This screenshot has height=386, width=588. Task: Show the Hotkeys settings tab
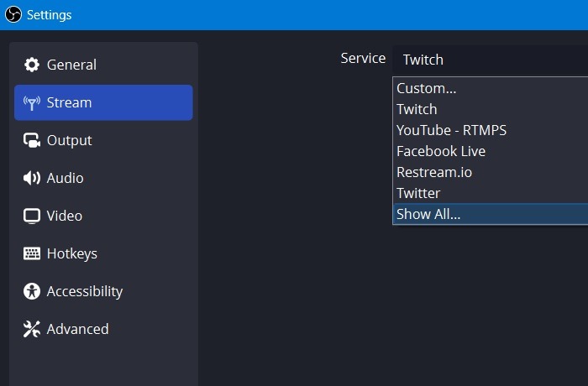[103, 253]
